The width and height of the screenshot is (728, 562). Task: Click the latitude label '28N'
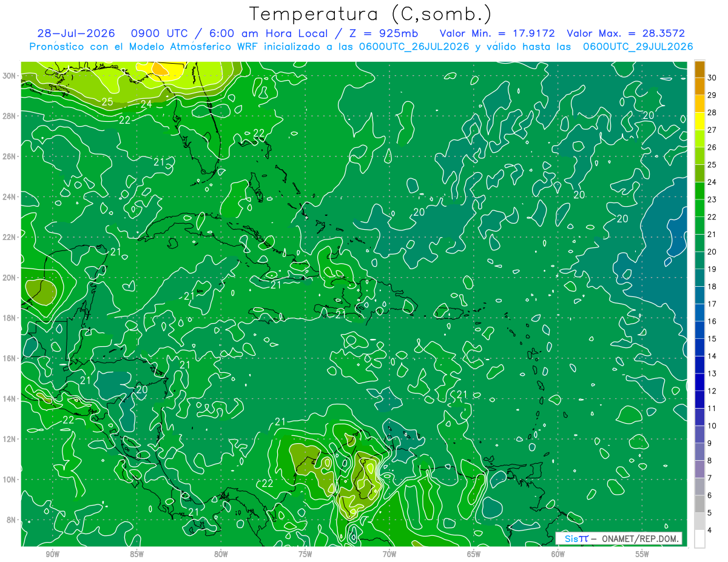click(9, 116)
